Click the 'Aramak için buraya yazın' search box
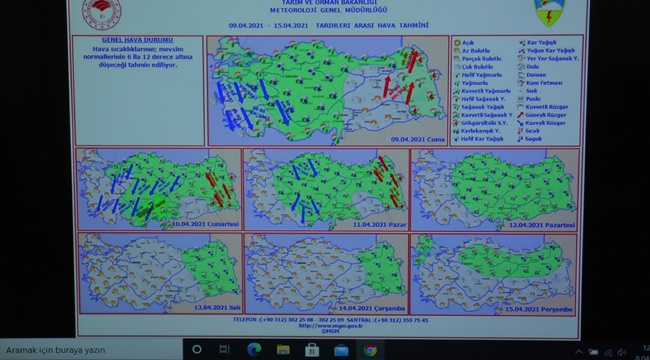Viewport: 650px width, 360px height. 91,350
